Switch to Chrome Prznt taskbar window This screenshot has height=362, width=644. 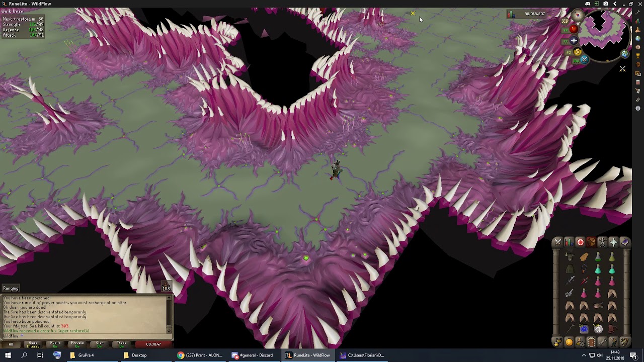coord(200,355)
